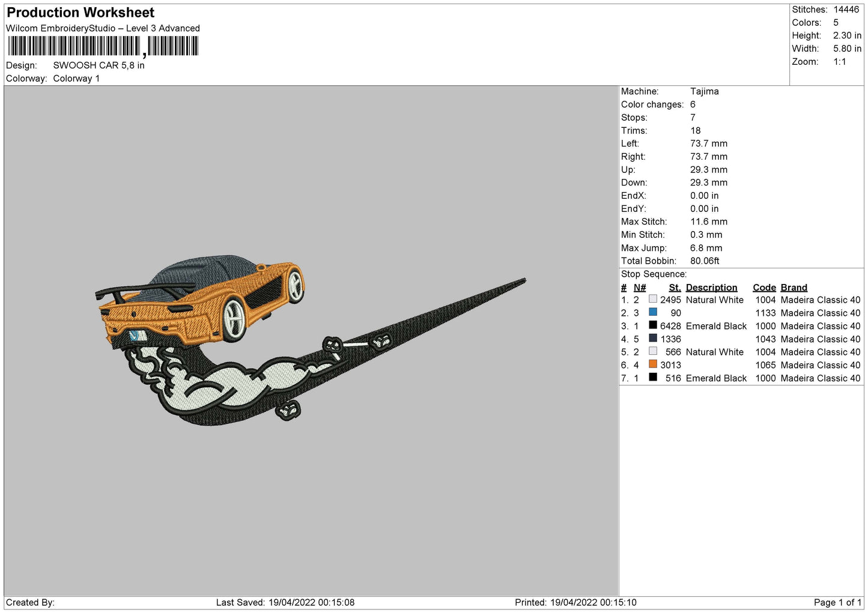This screenshot has height=613, width=868.
Task: Click the N# column header
Action: (x=640, y=288)
